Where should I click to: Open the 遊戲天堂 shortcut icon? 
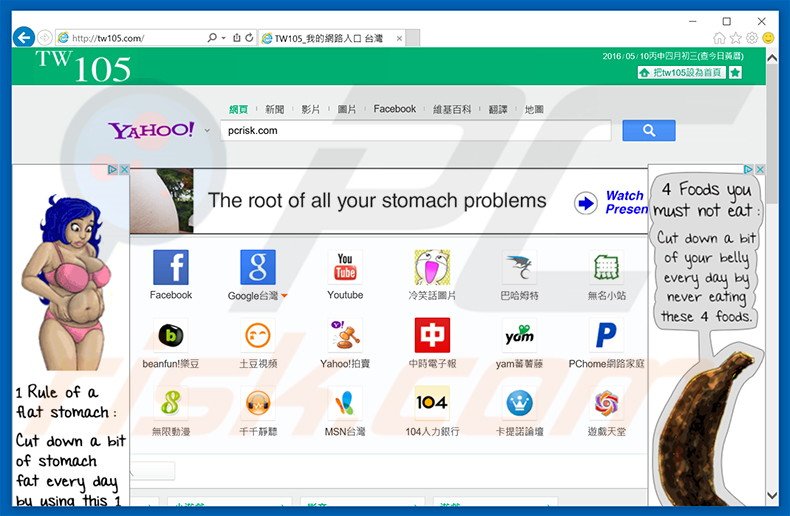607,403
